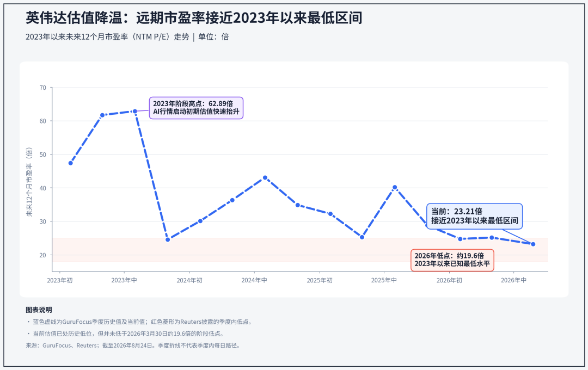Click the 图表说明 heading
Image resolution: width=588 pixels, height=370 pixels.
click(x=39, y=310)
